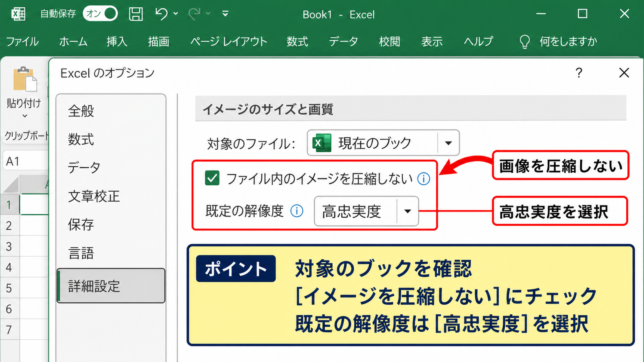Switch to the 描画 ribbon tab

coord(159,42)
